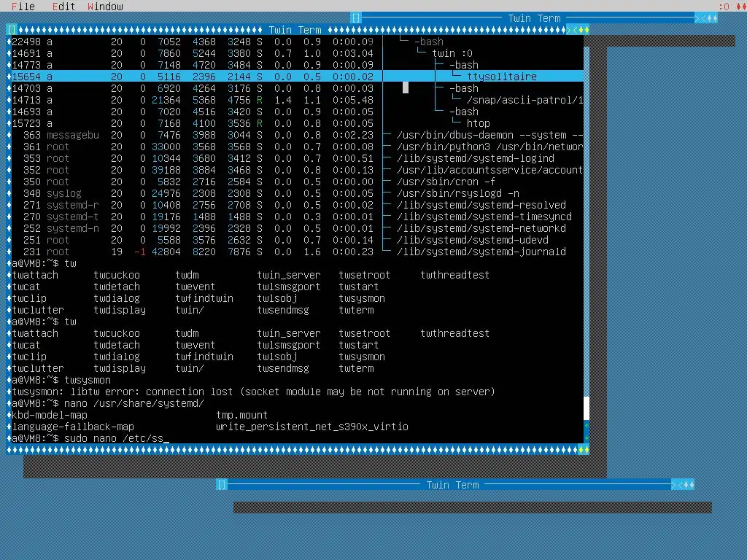
Task: Click tmp.mount file name
Action: point(242,415)
